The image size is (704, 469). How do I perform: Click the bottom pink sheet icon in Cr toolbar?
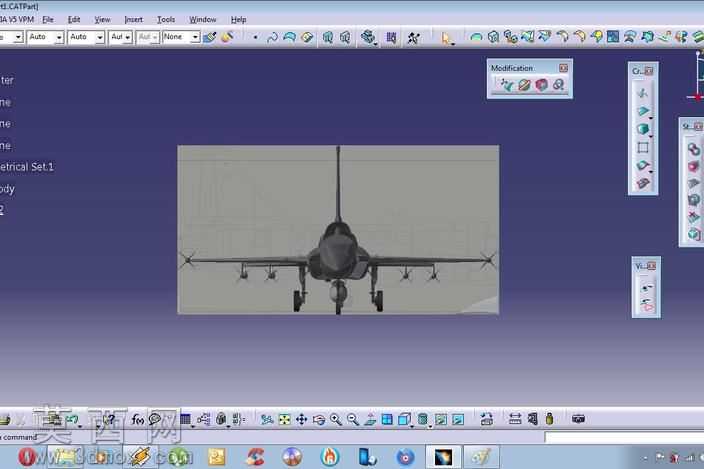(x=643, y=183)
